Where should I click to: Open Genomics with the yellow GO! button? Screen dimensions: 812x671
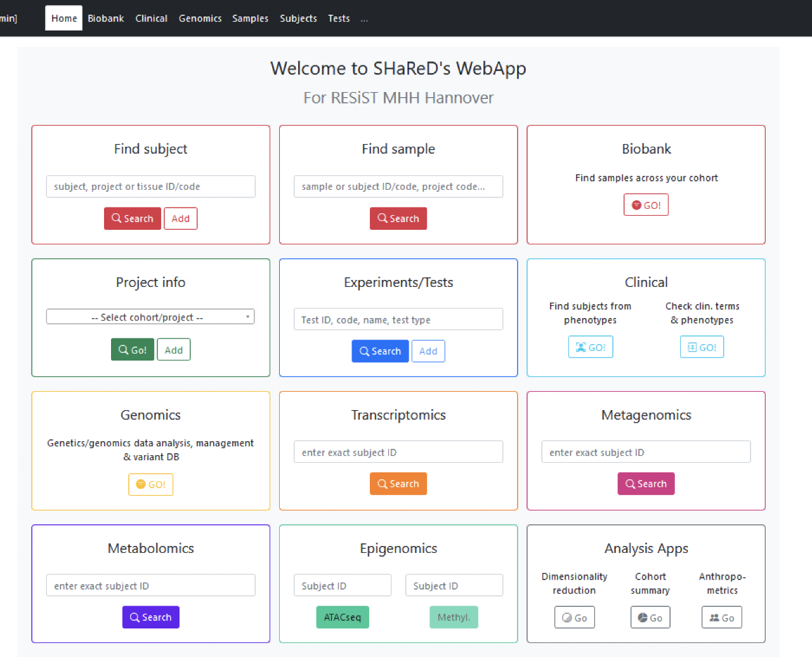pyautogui.click(x=150, y=484)
